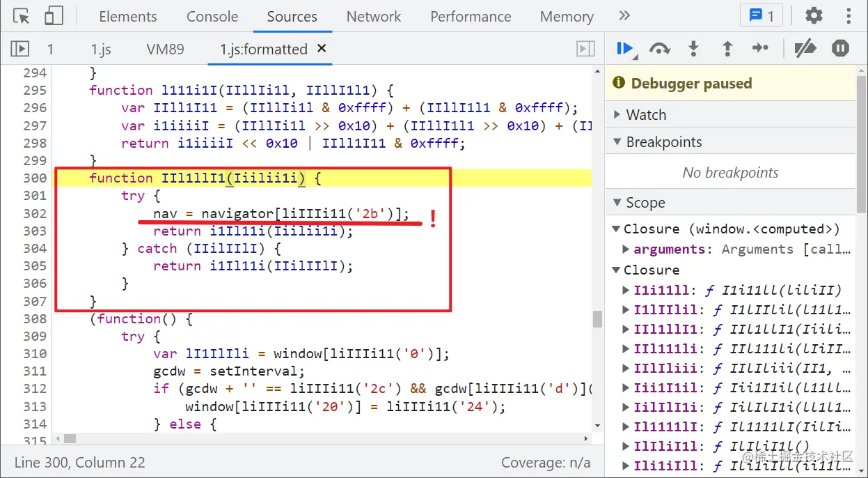Deactivate all breakpoints
Viewport: 868px width, 478px height.
[805, 49]
